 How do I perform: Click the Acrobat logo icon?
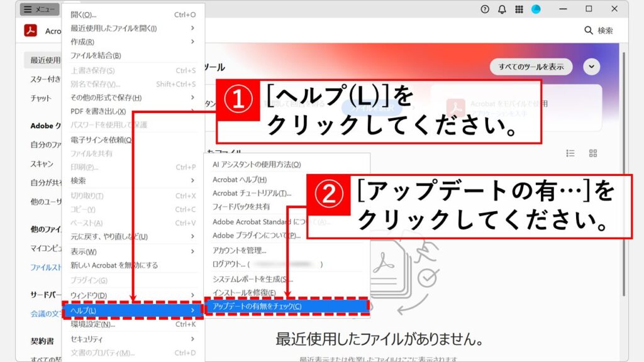point(30,30)
